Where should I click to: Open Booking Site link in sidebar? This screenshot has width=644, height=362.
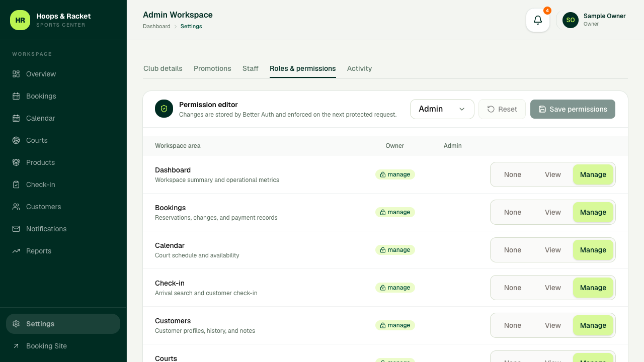pos(63,346)
